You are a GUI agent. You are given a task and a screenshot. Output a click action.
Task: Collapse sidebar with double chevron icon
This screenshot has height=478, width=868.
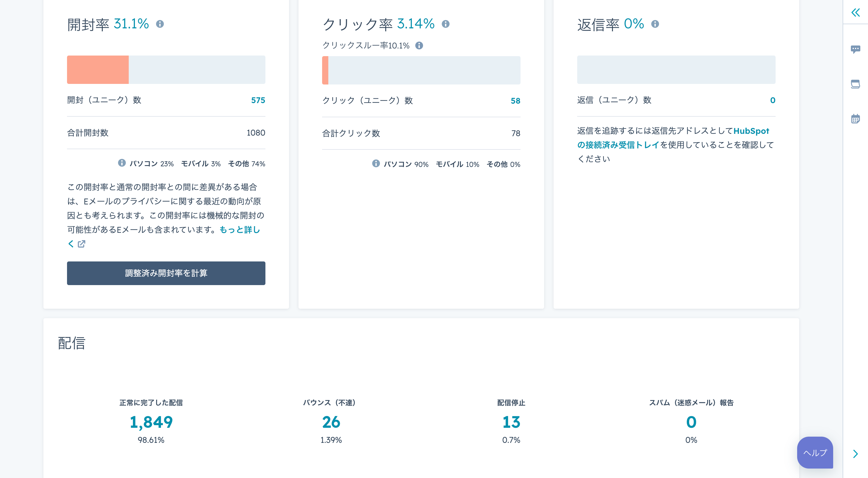(x=855, y=13)
